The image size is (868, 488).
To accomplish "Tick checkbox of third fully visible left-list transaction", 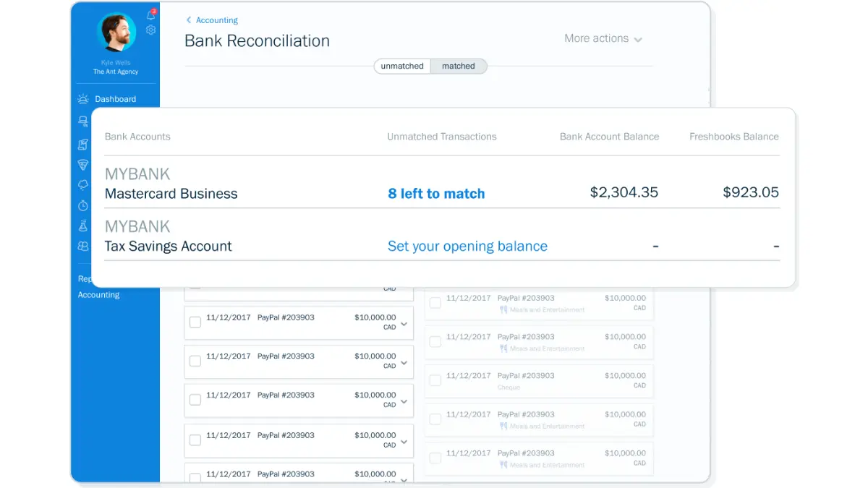I will pos(195,400).
